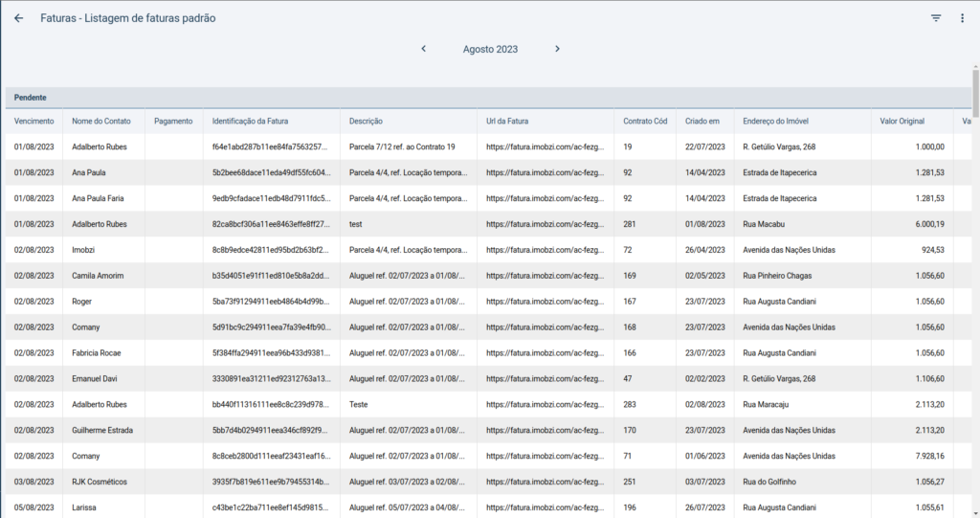Click the Agosto 2023 month label

[490, 50]
